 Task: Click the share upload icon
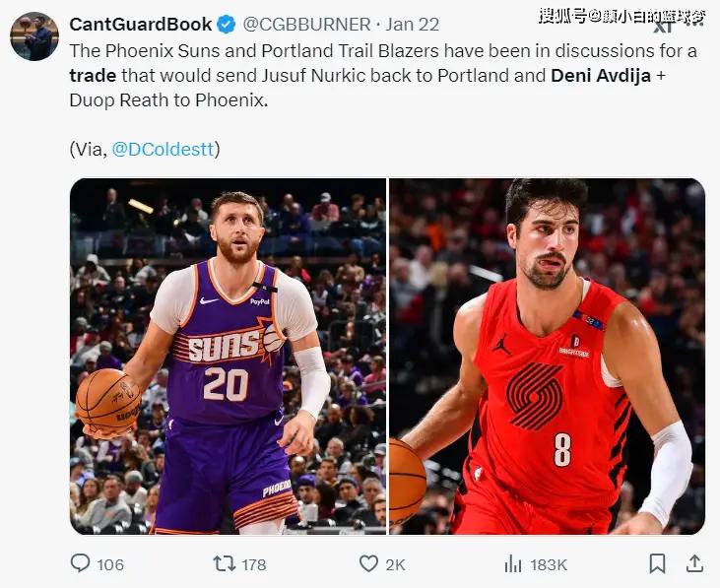(694, 563)
